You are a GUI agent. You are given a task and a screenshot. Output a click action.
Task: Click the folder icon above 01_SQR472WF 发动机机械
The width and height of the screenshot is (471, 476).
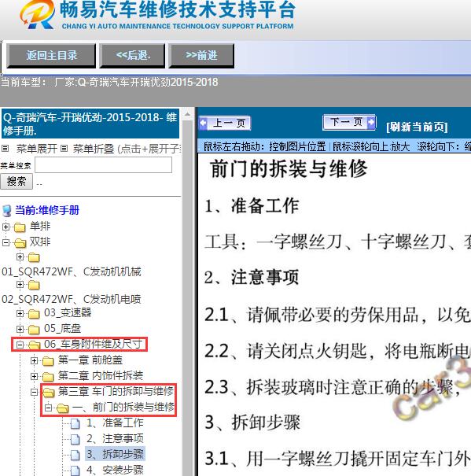[34, 258]
